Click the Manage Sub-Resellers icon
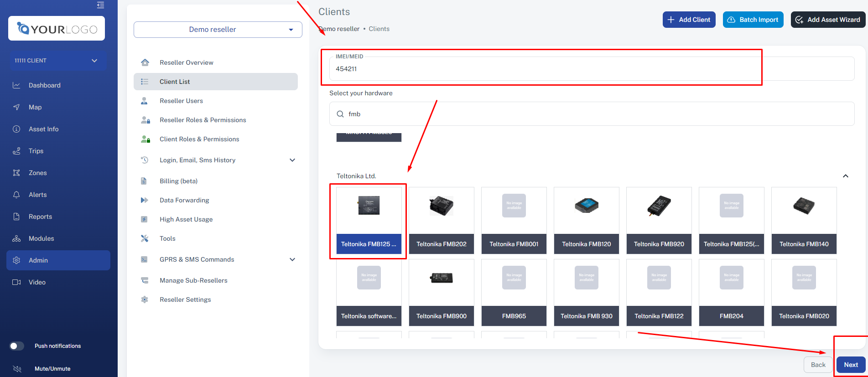The width and height of the screenshot is (868, 377). click(145, 280)
